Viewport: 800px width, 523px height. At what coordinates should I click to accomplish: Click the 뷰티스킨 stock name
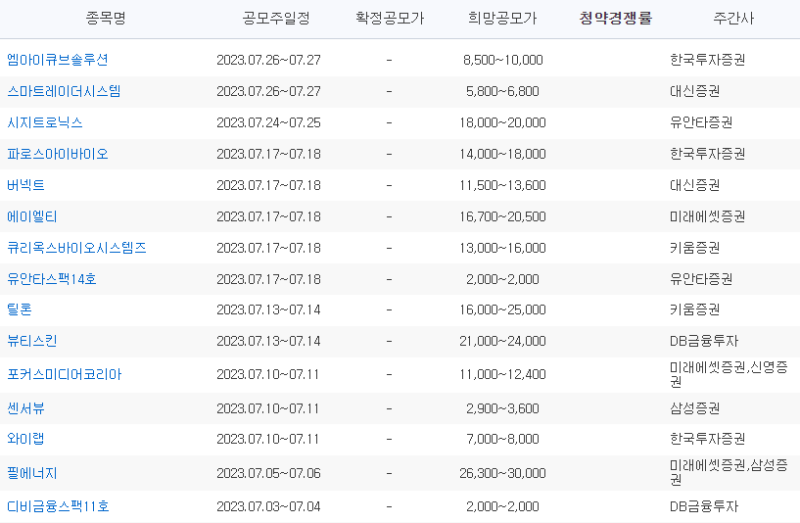[x=32, y=341]
